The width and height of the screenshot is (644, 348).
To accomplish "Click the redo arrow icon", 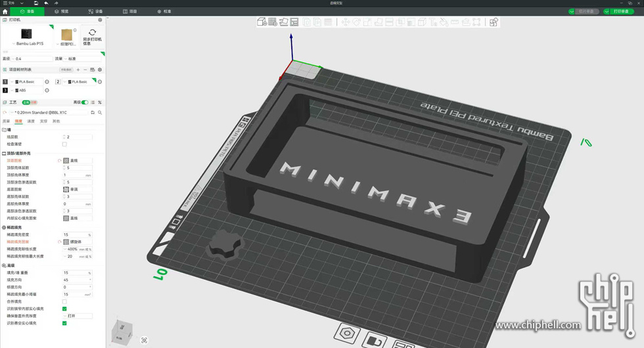I will [57, 3].
